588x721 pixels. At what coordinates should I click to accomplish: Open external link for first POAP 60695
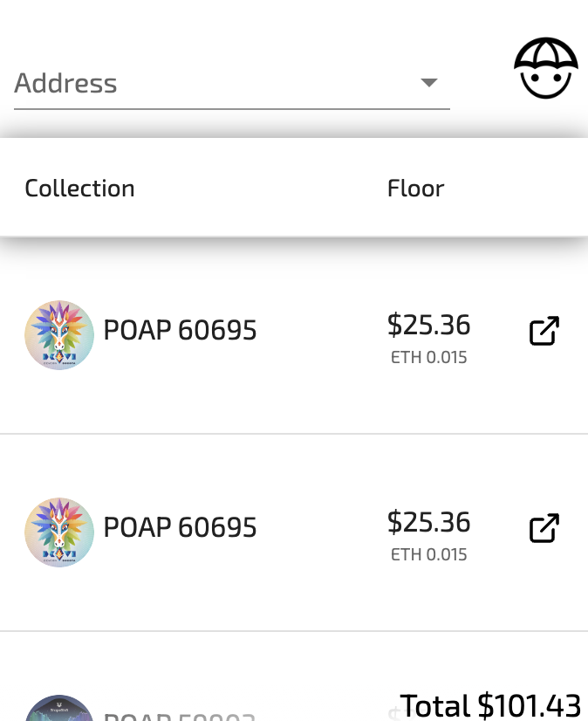(x=544, y=332)
